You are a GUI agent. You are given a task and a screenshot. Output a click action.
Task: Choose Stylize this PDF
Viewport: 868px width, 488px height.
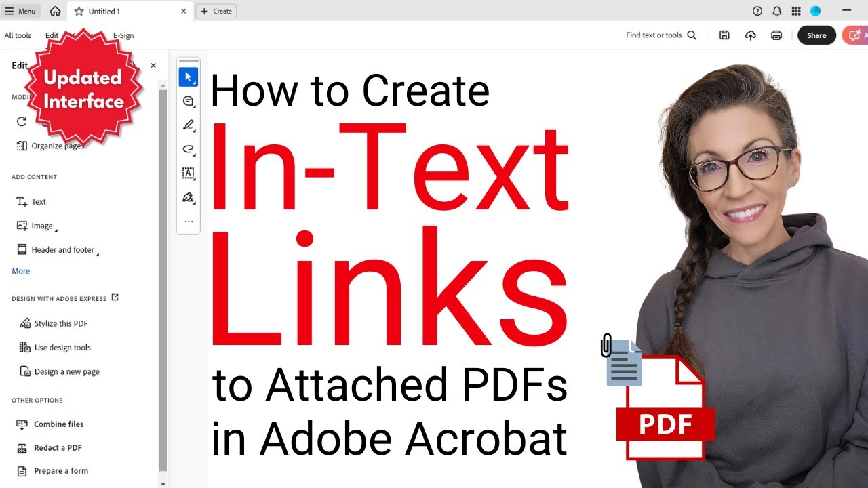click(54, 324)
